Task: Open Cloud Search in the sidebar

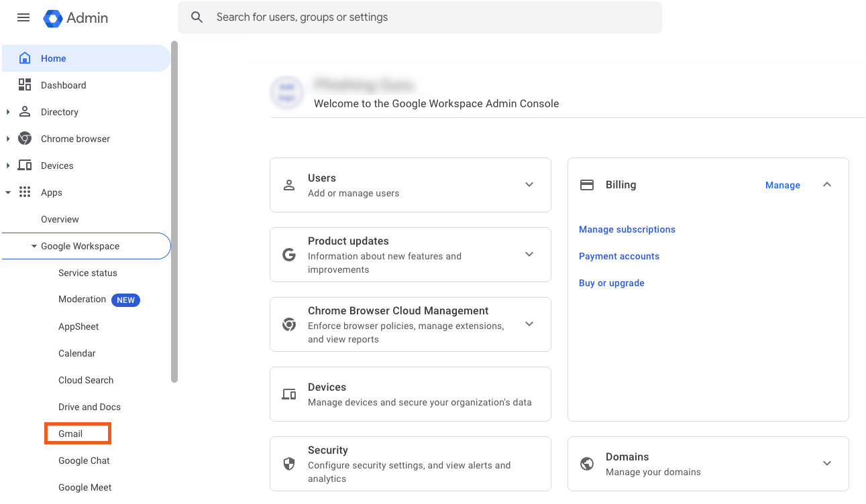Action: (x=86, y=380)
